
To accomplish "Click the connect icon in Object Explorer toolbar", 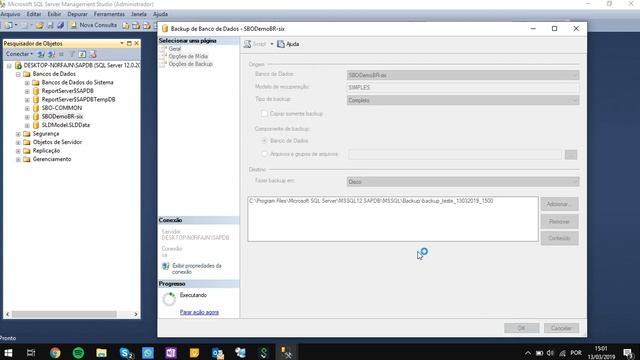I will (x=41, y=54).
